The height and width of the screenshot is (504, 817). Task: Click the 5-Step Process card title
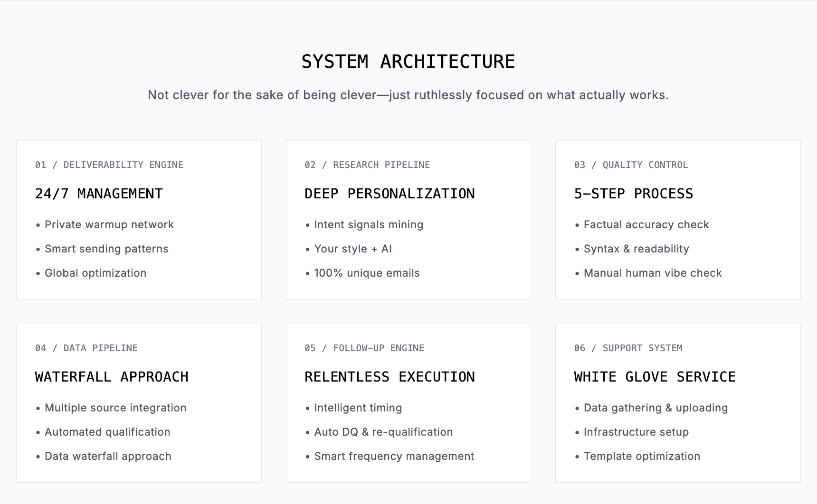click(x=633, y=194)
